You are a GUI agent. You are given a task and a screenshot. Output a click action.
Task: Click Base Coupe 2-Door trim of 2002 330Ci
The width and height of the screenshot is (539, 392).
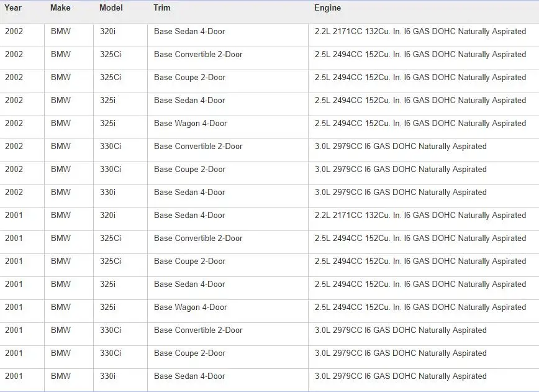click(189, 170)
